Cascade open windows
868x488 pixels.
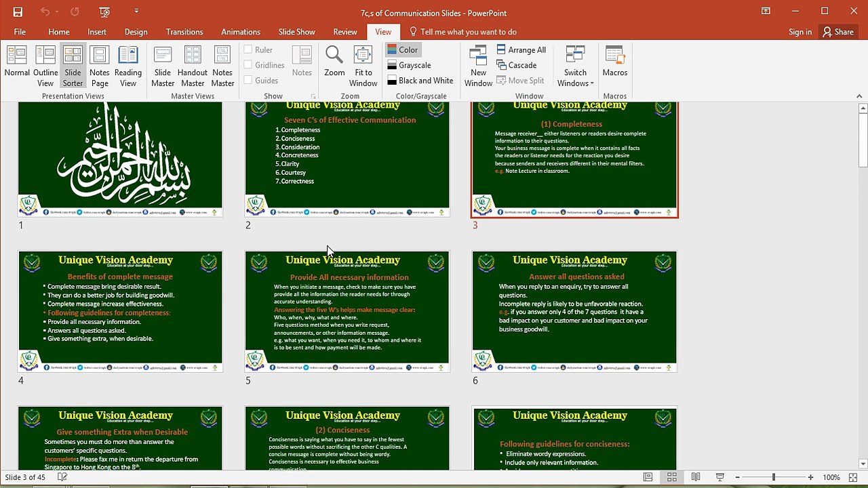click(516, 65)
